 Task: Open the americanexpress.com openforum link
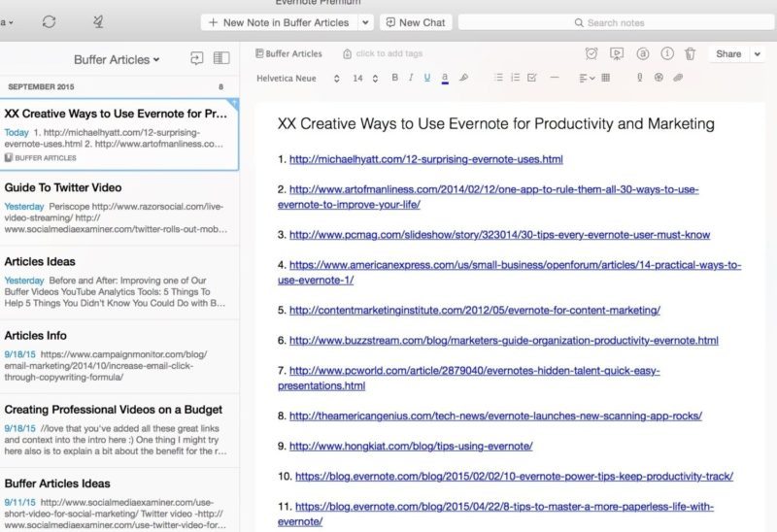(x=509, y=273)
